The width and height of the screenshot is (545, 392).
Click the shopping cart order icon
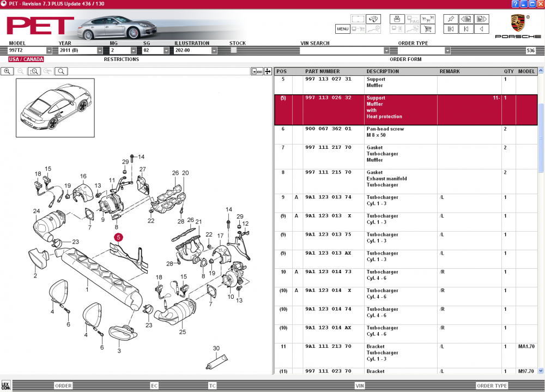[x=428, y=29]
